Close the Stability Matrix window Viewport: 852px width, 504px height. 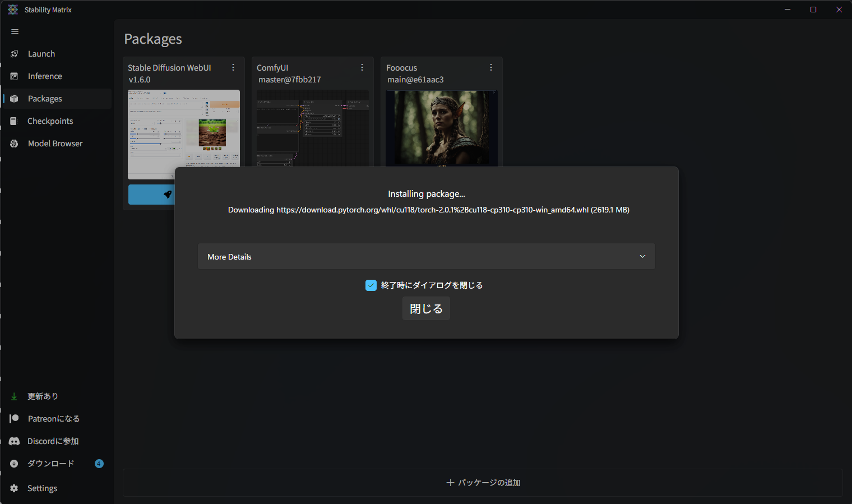pyautogui.click(x=839, y=10)
